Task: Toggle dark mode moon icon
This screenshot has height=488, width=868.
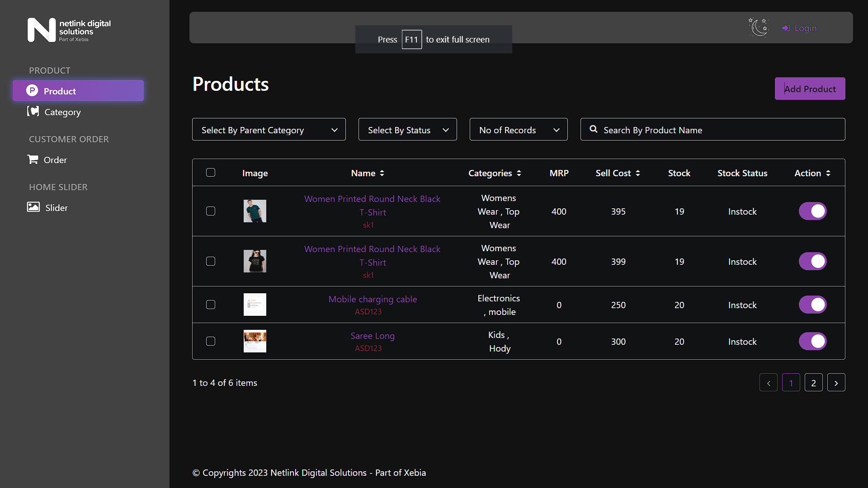Action: (x=759, y=28)
